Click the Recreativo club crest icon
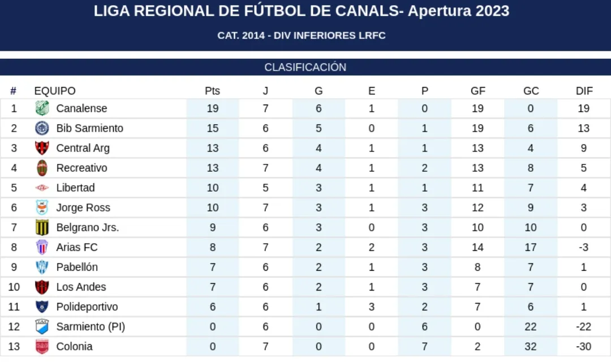611x364 pixels. pyautogui.click(x=42, y=168)
